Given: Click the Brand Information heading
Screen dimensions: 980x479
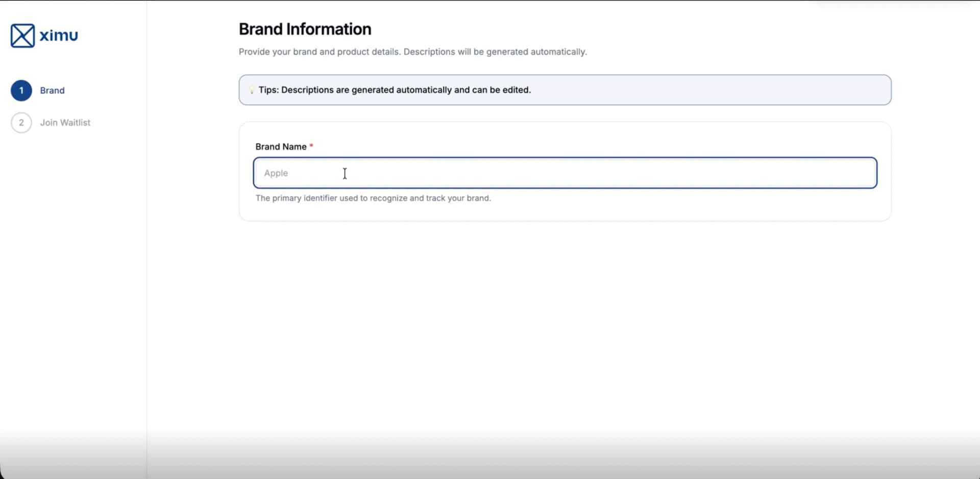Looking at the screenshot, I should (x=305, y=29).
